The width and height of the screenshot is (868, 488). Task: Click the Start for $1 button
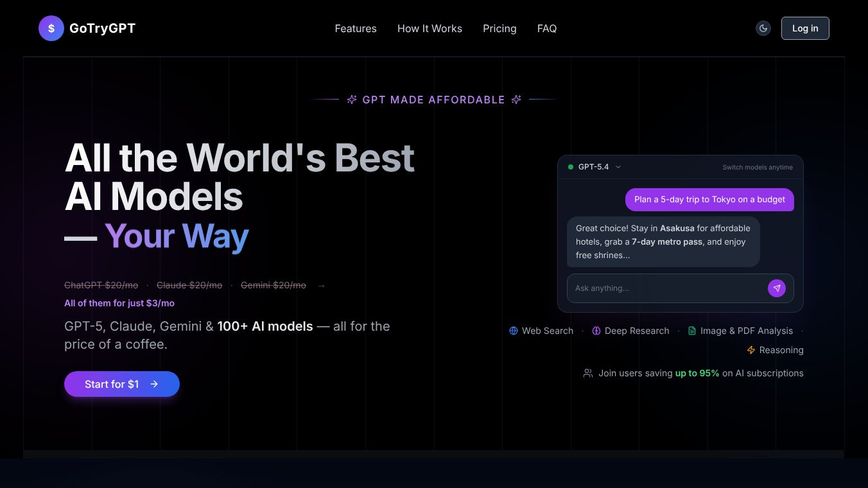click(x=122, y=384)
